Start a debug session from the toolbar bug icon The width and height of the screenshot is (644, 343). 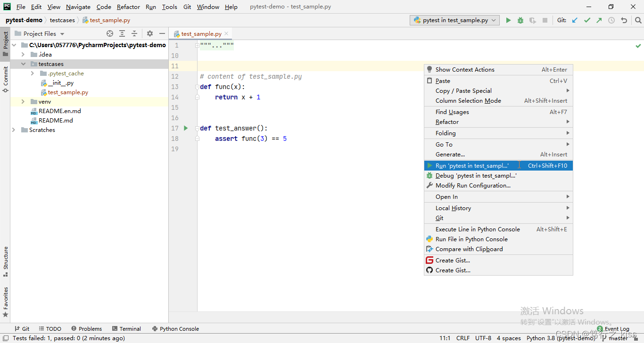coord(520,20)
